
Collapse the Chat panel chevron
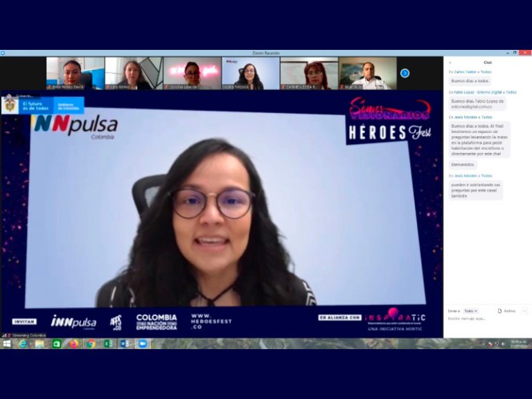click(x=450, y=62)
